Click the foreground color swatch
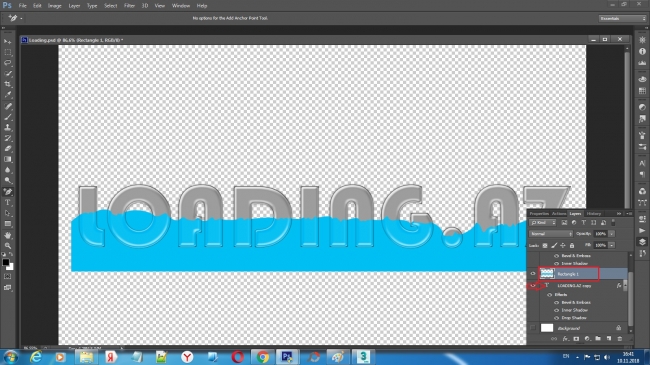 coord(5,262)
